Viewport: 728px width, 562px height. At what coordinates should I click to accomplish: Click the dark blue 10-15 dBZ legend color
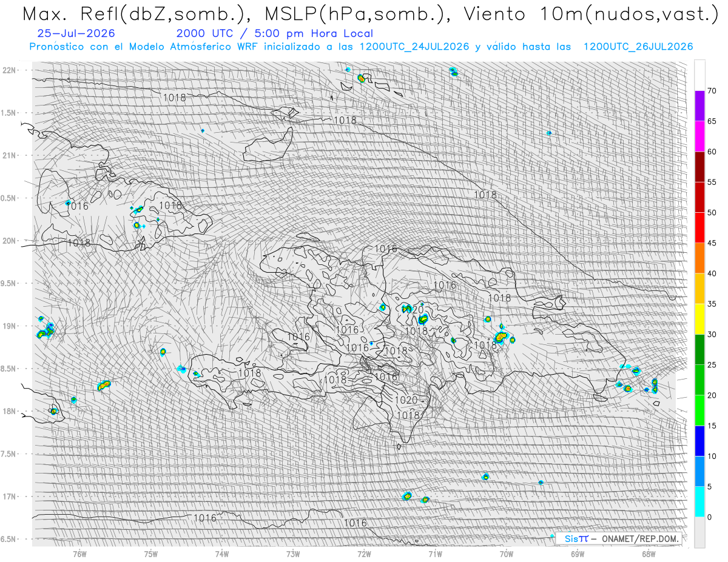click(699, 441)
